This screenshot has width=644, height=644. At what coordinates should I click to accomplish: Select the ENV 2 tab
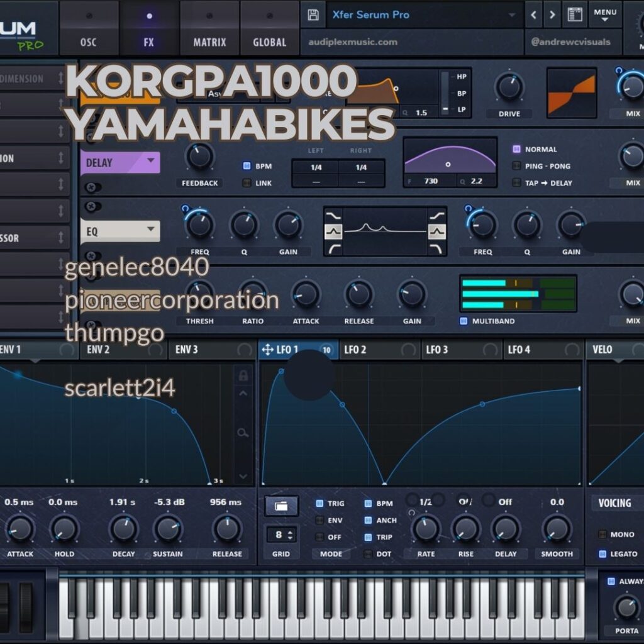123,350
